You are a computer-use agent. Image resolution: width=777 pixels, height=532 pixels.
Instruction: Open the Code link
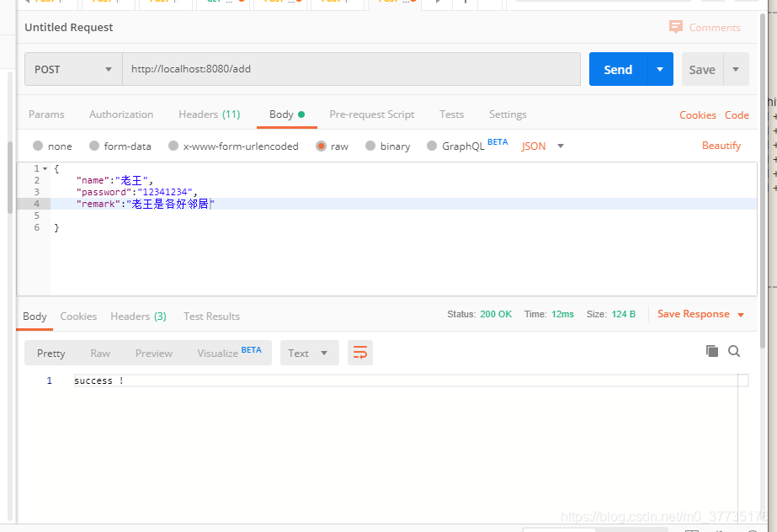click(x=737, y=115)
